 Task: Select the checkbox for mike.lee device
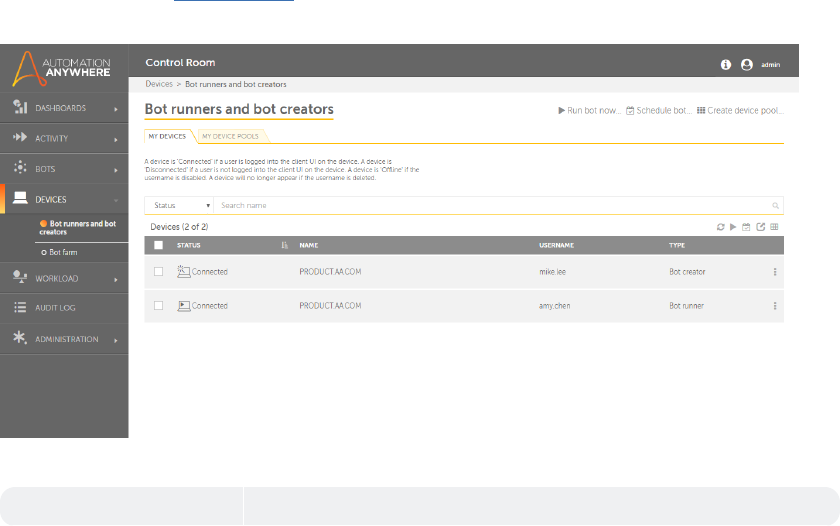coord(159,272)
